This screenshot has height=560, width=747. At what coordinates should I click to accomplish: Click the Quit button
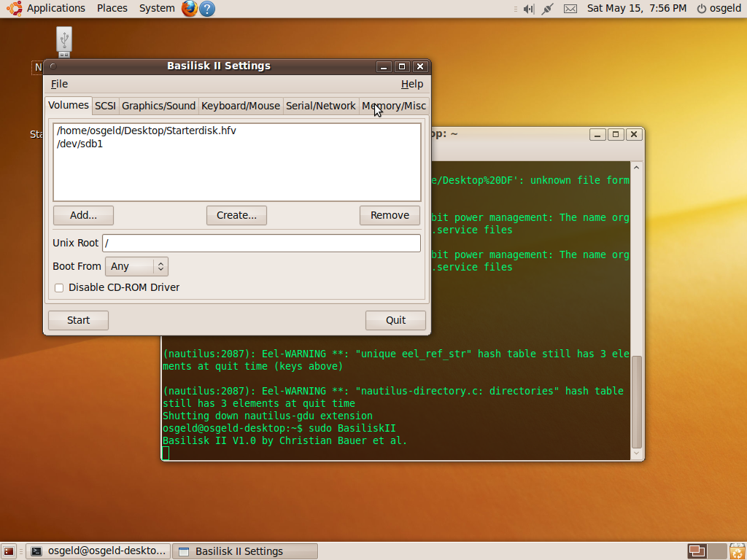(395, 320)
